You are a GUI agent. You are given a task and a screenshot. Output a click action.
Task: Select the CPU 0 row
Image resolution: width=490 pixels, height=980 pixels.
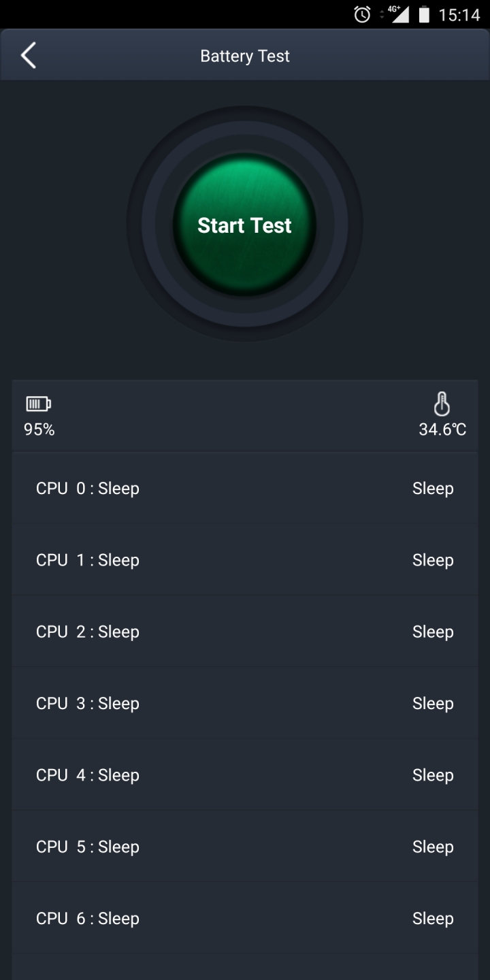245,489
